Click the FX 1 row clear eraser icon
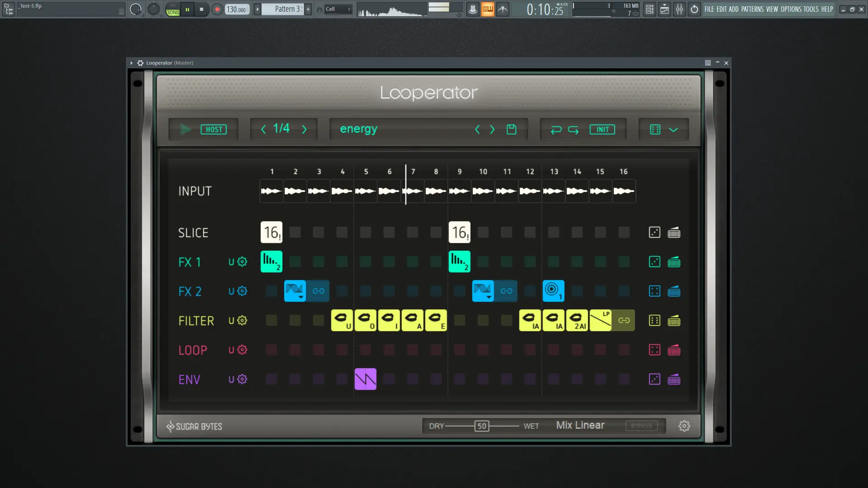Screen dimensions: 868x488 point(674,262)
